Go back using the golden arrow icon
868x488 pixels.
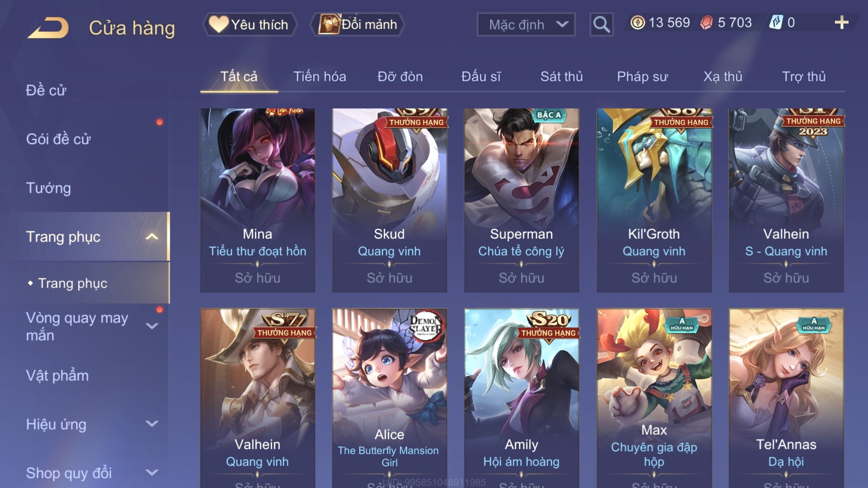click(x=48, y=28)
